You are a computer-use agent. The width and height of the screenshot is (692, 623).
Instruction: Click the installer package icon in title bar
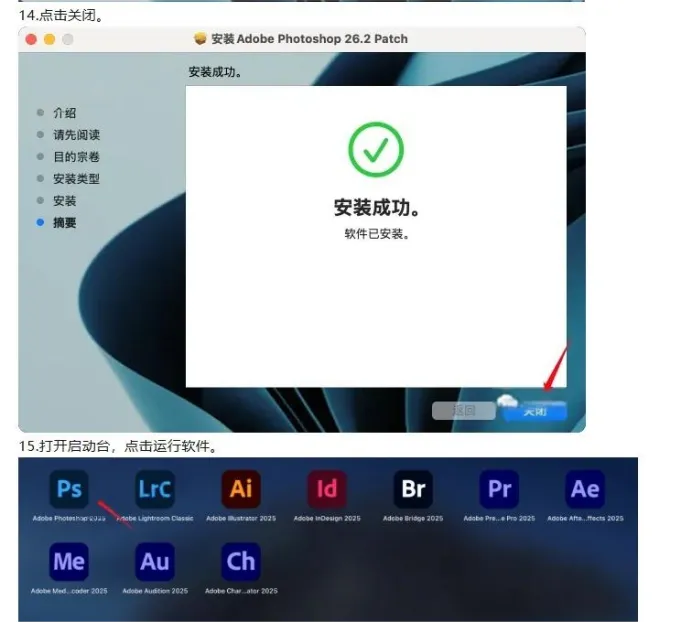pos(200,39)
